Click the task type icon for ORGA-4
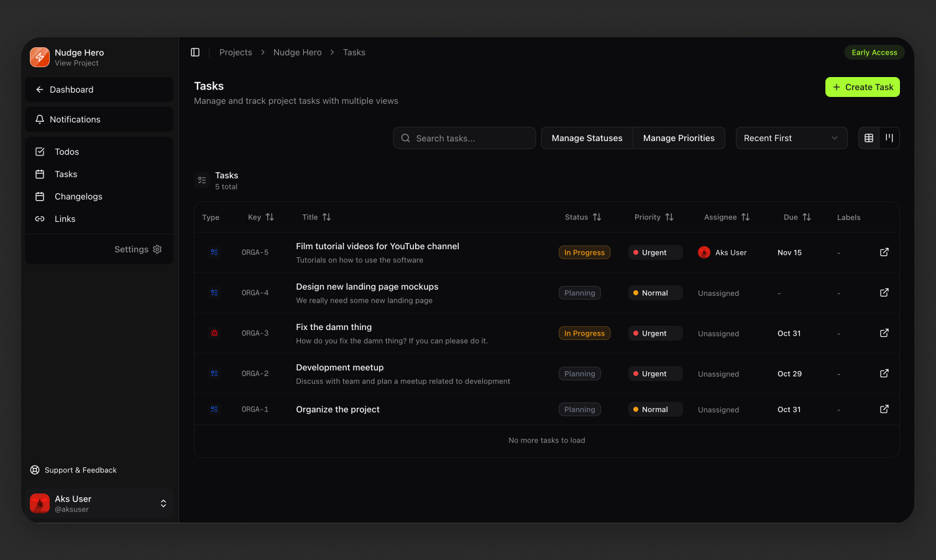The height and width of the screenshot is (560, 936). click(214, 293)
